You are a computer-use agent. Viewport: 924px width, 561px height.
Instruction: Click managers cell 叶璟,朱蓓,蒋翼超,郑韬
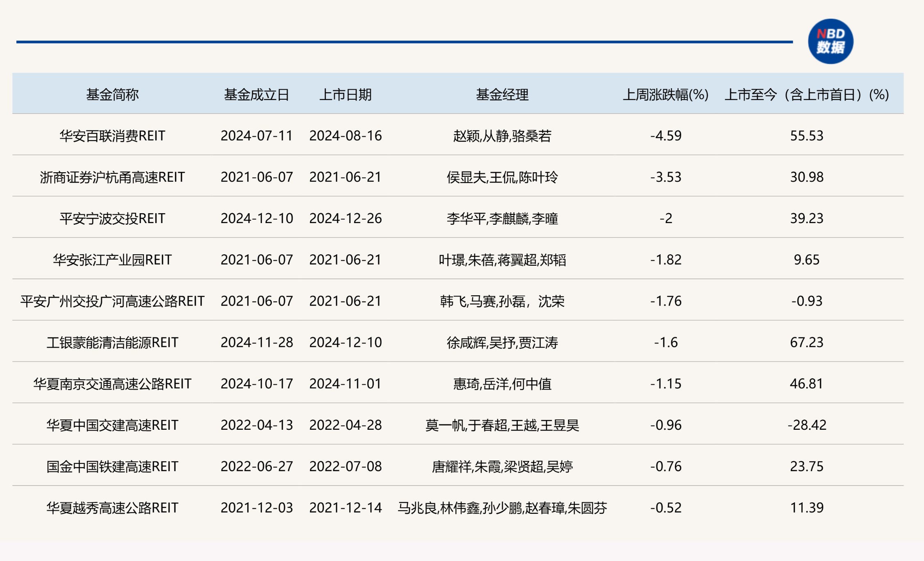click(x=502, y=260)
